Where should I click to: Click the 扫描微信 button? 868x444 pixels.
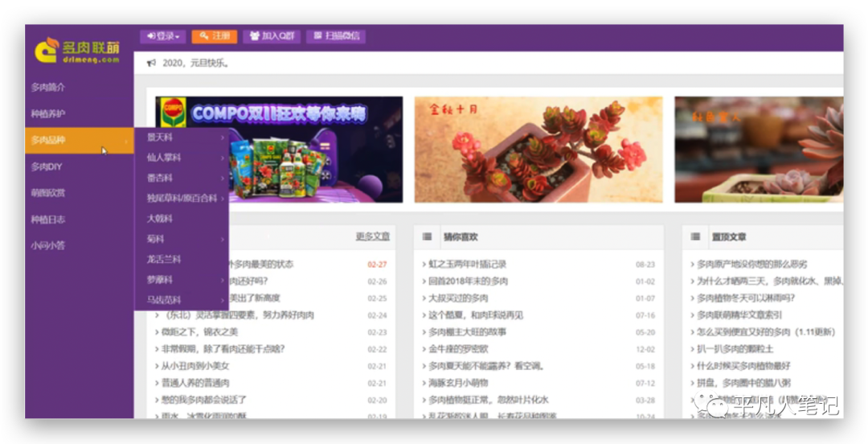336,36
